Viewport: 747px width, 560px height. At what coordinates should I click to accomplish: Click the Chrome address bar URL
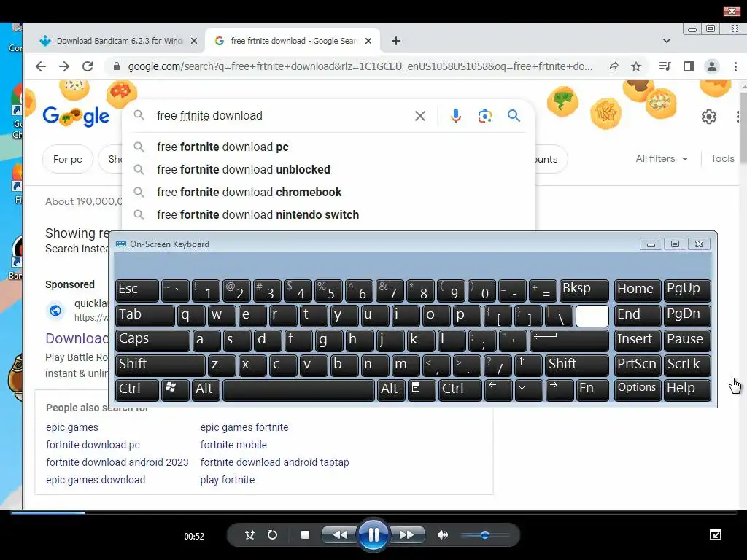(360, 66)
